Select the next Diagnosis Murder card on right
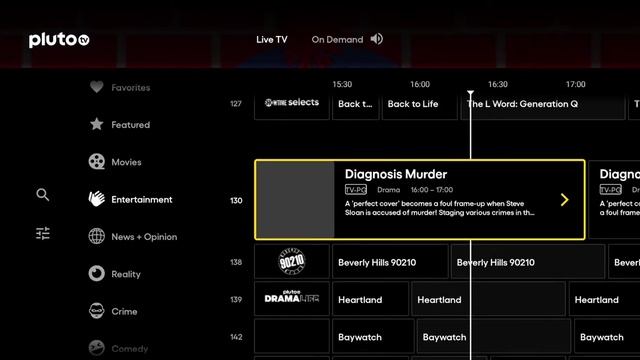Image resolution: width=640 pixels, height=360 pixels. [615, 200]
